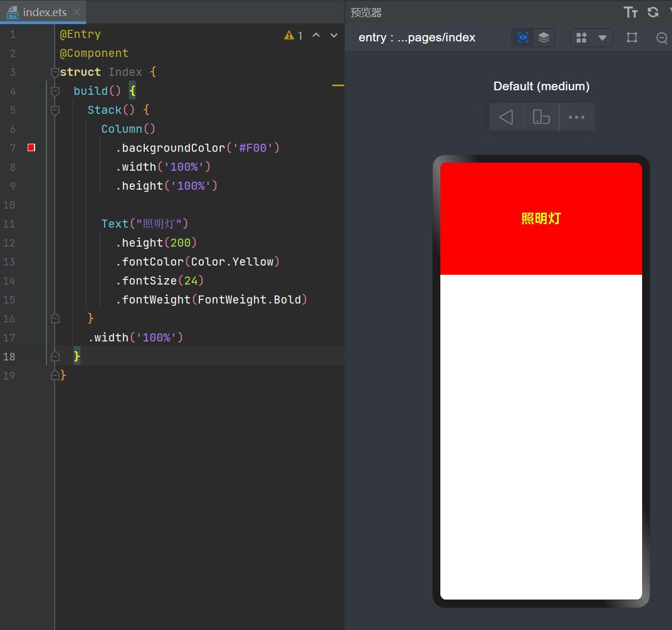
Task: Open the three-dots more options button
Action: [577, 117]
